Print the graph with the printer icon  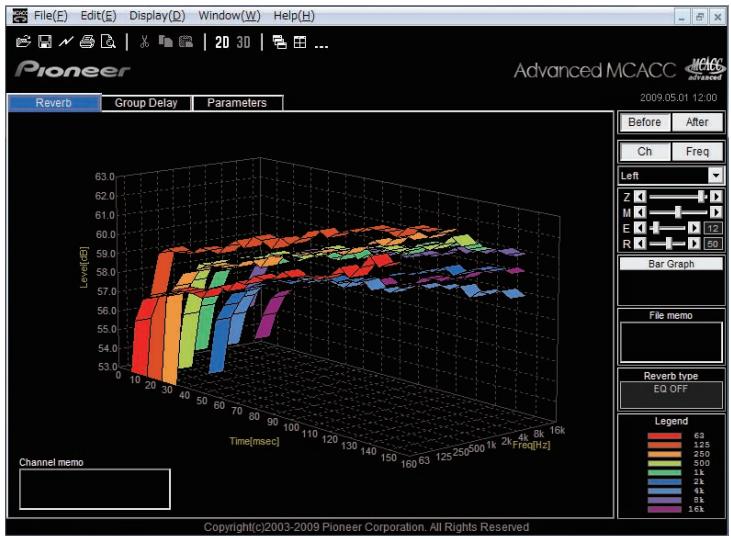pos(87,42)
